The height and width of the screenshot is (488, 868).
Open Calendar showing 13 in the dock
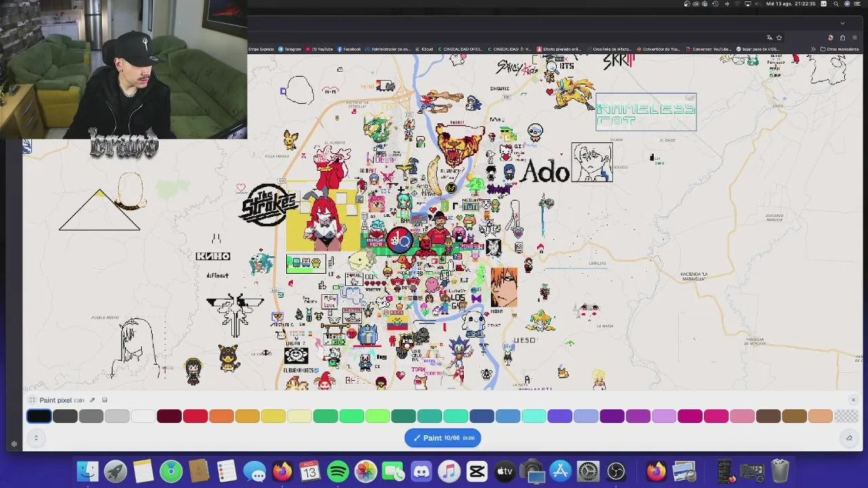coord(310,471)
